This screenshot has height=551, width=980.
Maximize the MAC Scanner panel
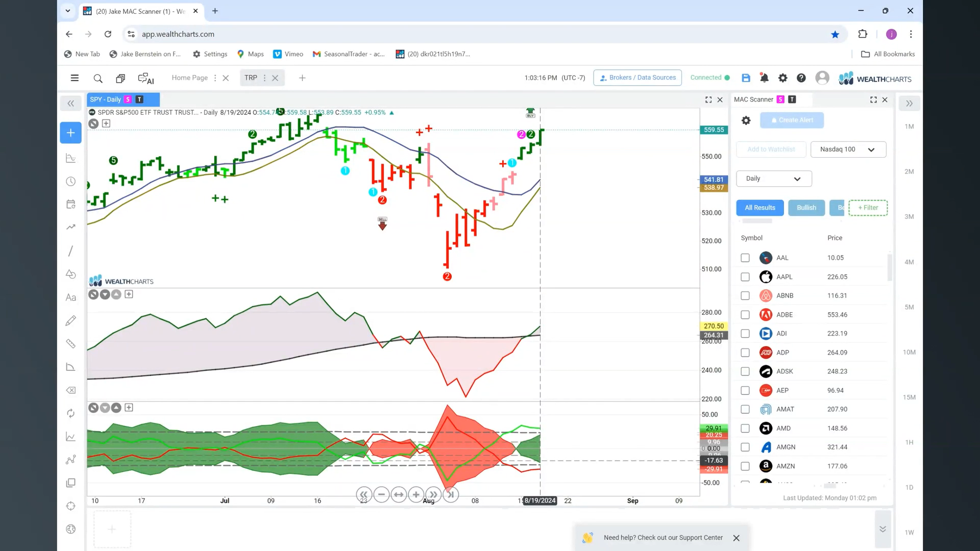click(x=873, y=99)
